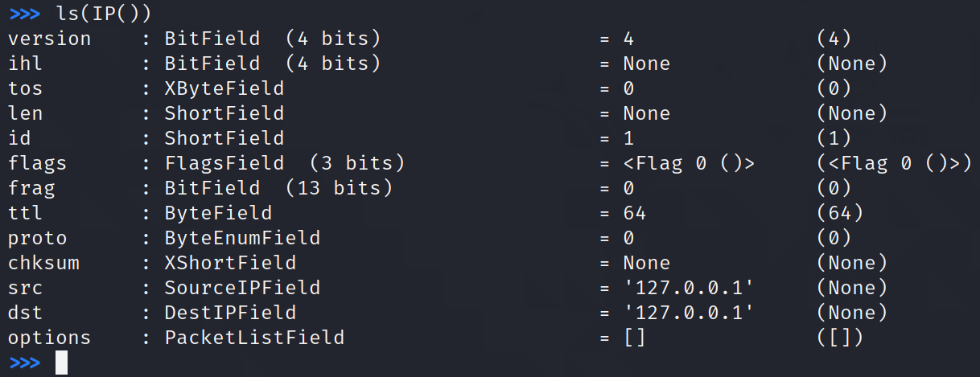Screen dimensions: 980x377
Task: Click the XByteField type in tos row
Action: [224, 88]
